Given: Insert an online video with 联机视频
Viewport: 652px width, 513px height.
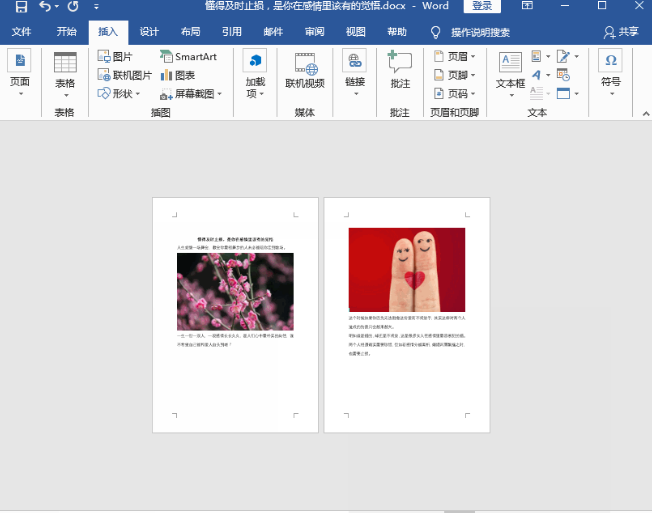Looking at the screenshot, I should pyautogui.click(x=305, y=70).
